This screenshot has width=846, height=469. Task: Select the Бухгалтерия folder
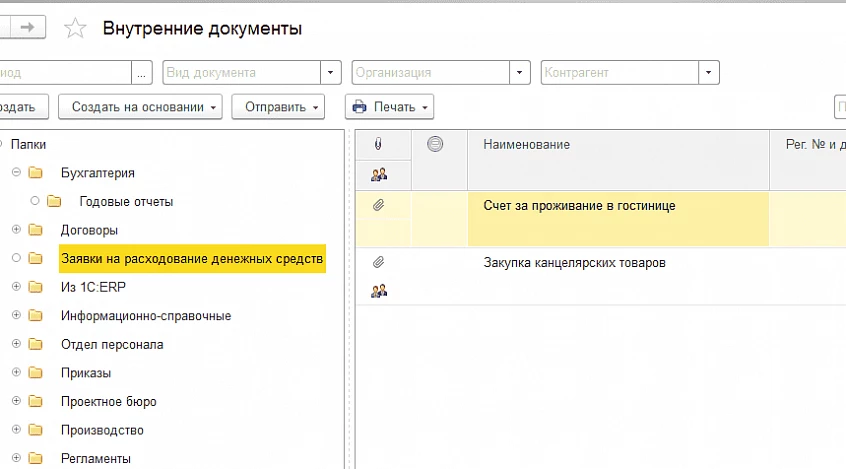[x=98, y=173]
